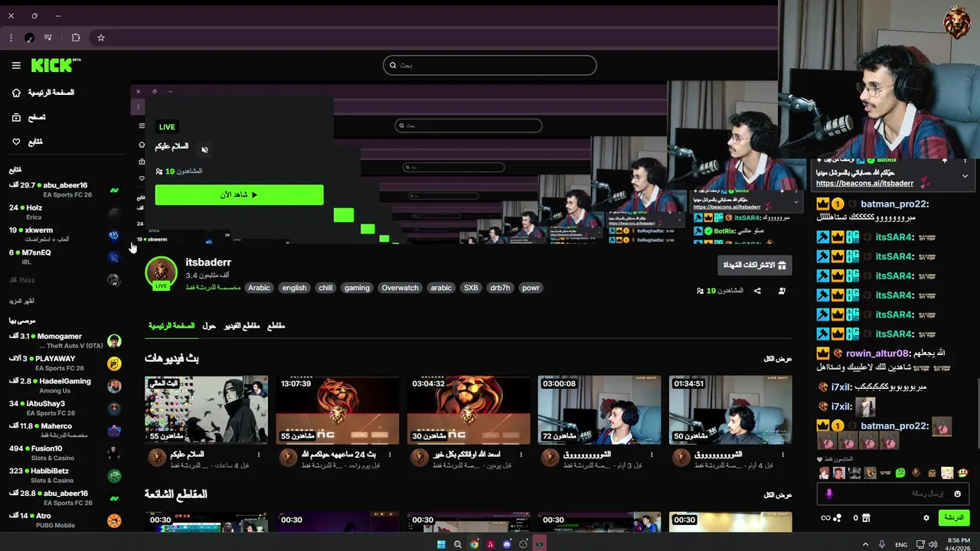Open followed channel Holz
Viewport: 980px width, 551px height.
(65, 212)
